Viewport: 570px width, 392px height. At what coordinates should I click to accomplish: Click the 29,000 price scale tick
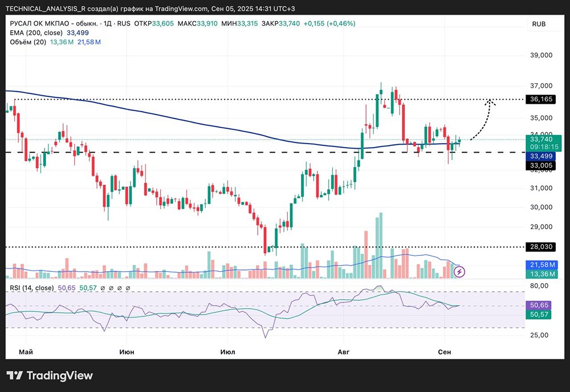coord(541,227)
